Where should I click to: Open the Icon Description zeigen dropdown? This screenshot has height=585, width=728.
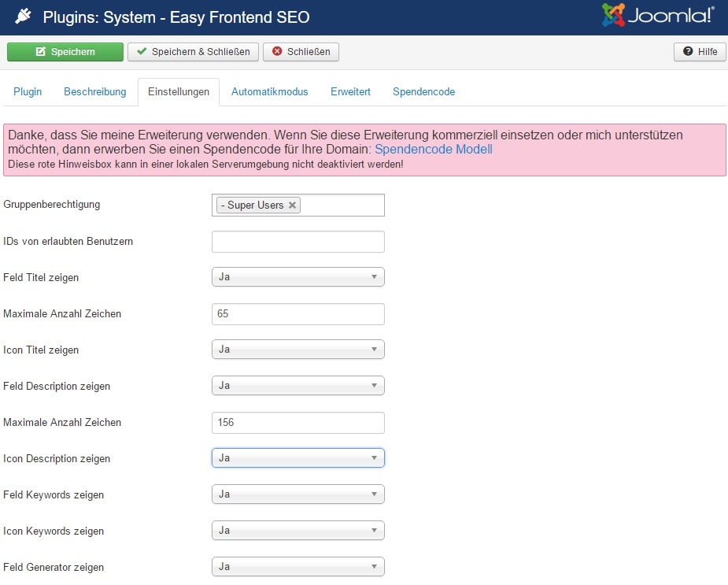[298, 458]
